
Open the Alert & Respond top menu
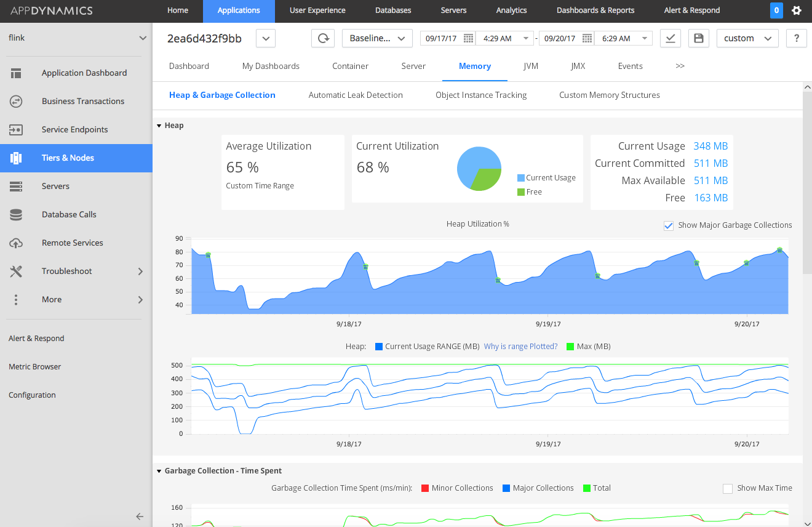coord(692,10)
